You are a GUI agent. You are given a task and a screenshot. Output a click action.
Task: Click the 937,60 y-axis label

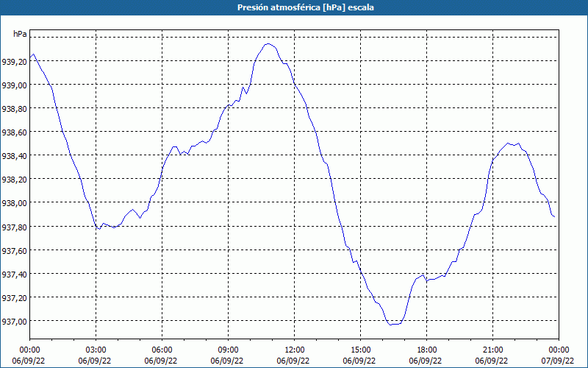(x=15, y=251)
